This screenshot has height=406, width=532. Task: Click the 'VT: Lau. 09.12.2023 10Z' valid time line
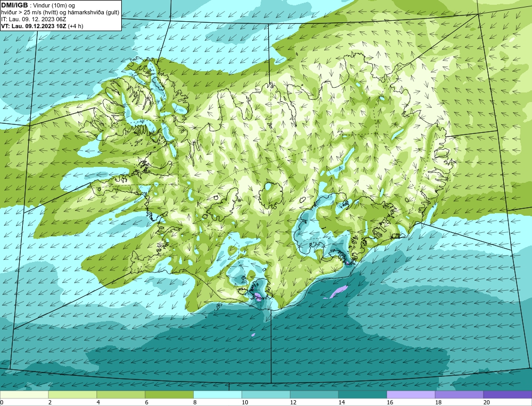[x=34, y=26]
